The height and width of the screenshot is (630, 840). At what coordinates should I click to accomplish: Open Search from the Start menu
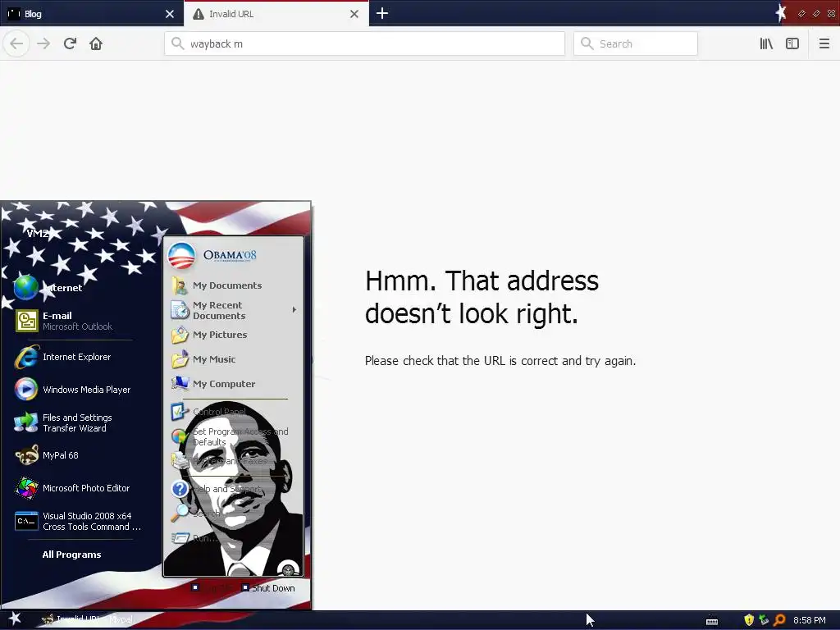195,514
